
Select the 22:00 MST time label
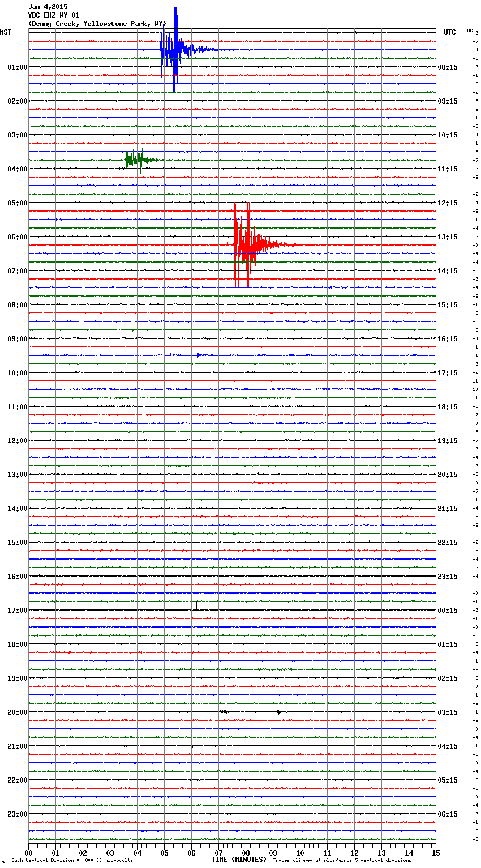[x=17, y=780]
